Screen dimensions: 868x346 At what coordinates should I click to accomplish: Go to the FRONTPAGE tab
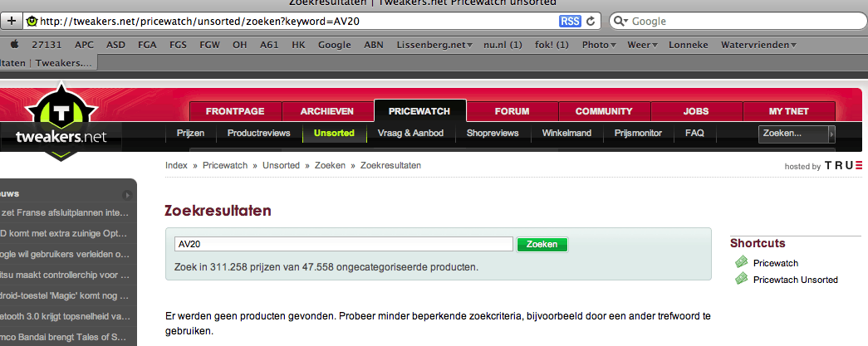click(x=235, y=111)
